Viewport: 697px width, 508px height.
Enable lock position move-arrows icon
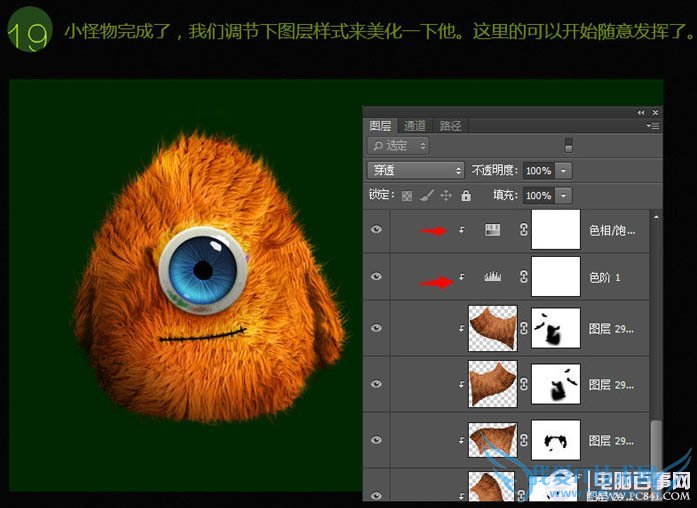click(x=445, y=195)
